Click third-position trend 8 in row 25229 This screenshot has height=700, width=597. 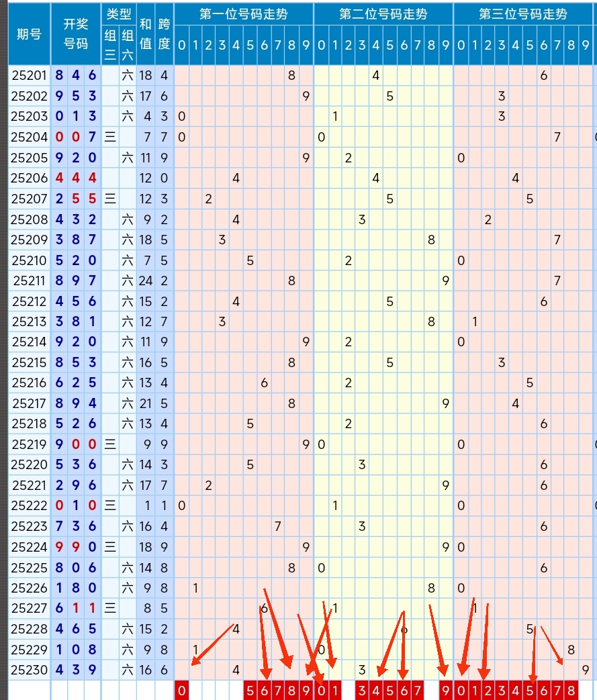(x=571, y=650)
